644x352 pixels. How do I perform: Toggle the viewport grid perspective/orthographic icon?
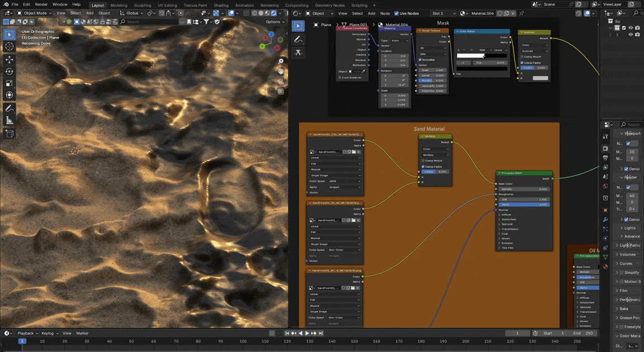point(281,92)
